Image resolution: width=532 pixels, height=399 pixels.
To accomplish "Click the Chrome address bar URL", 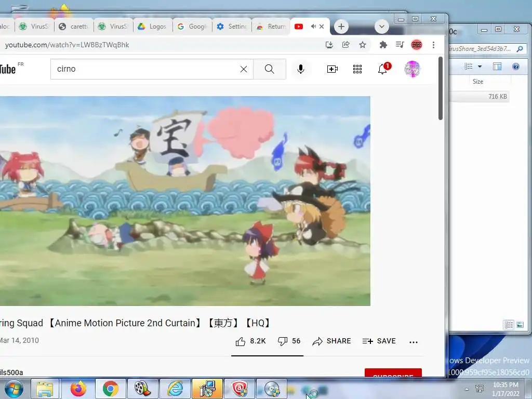I will (67, 45).
